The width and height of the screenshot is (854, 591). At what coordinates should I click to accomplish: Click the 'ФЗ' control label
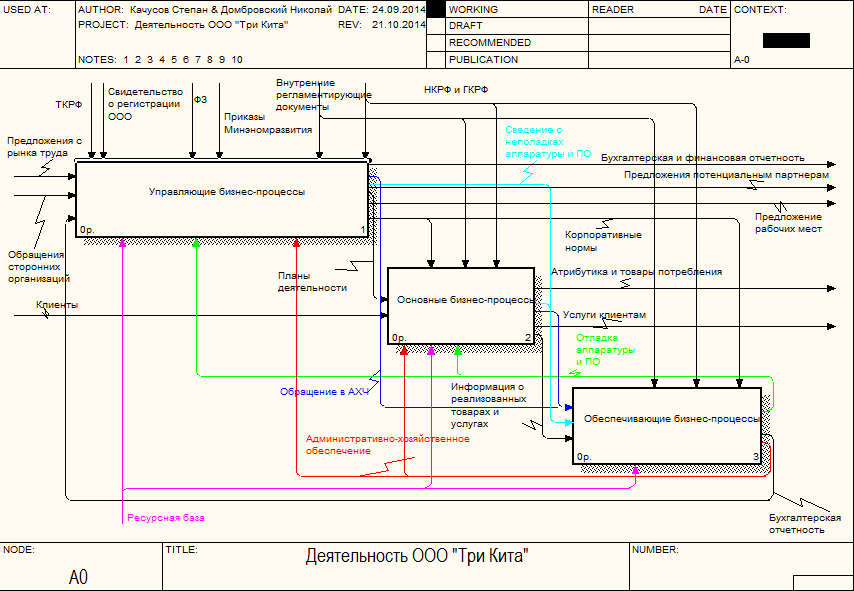tap(200, 100)
